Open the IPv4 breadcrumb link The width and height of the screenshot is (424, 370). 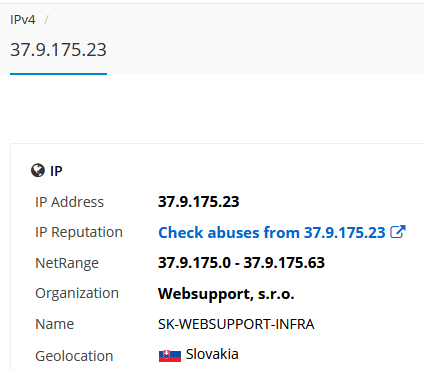pos(23,20)
